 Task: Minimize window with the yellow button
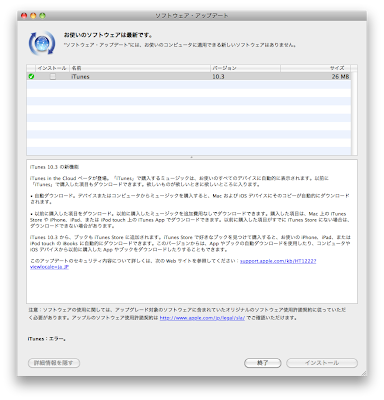pyautogui.click(x=33, y=15)
